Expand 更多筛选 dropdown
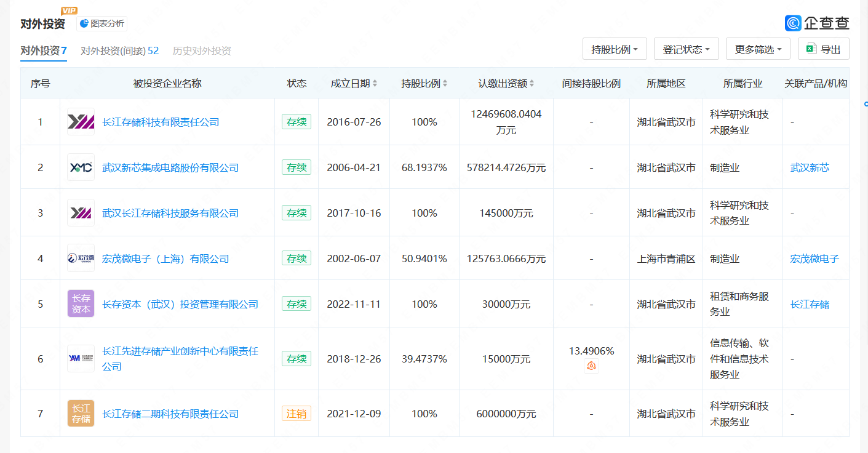The height and width of the screenshot is (453, 868). click(758, 49)
